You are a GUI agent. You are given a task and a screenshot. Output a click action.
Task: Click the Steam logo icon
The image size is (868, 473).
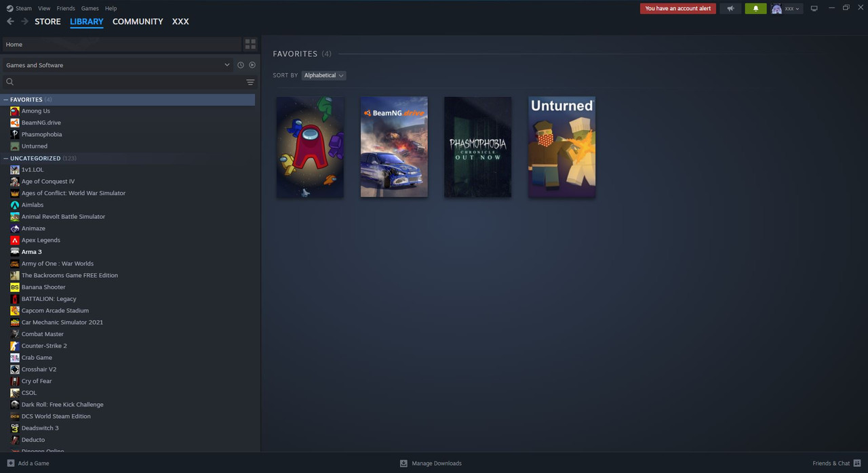9,8
